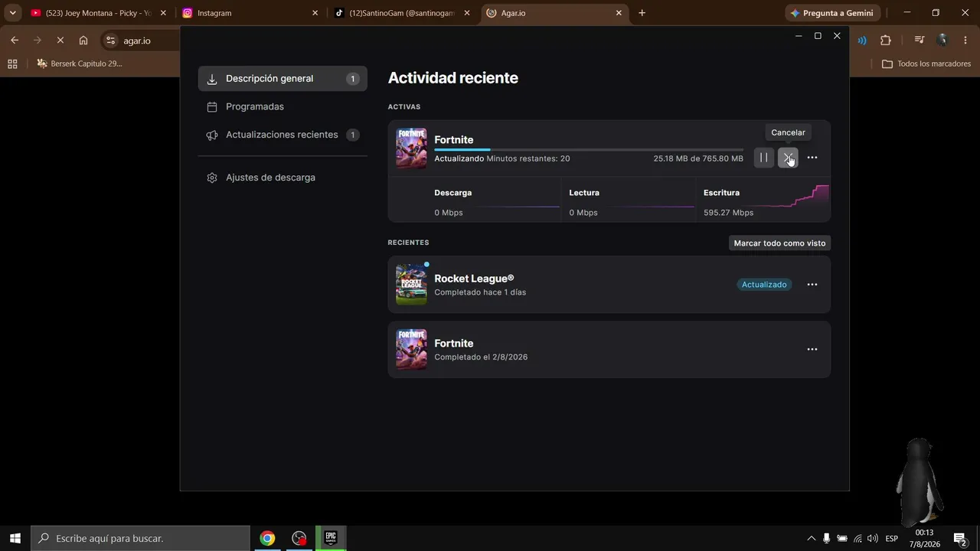Click the calendar icon beside Programadas

click(x=212, y=107)
